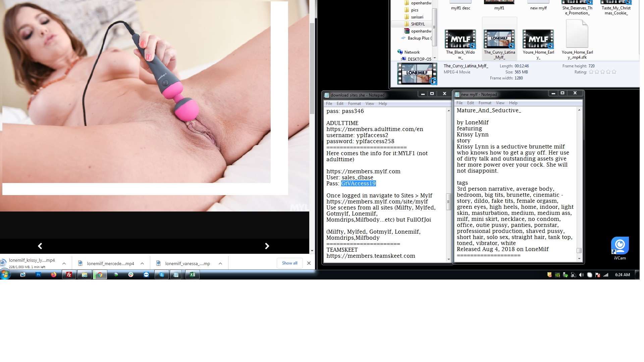Click the Slack taskbar icon
The image size is (644, 362).
[131, 275]
